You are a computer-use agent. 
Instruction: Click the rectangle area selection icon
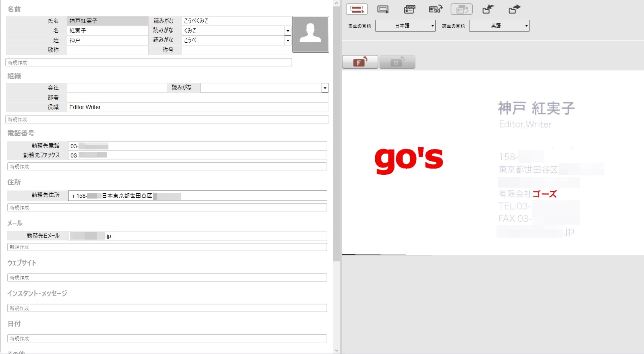click(x=383, y=9)
